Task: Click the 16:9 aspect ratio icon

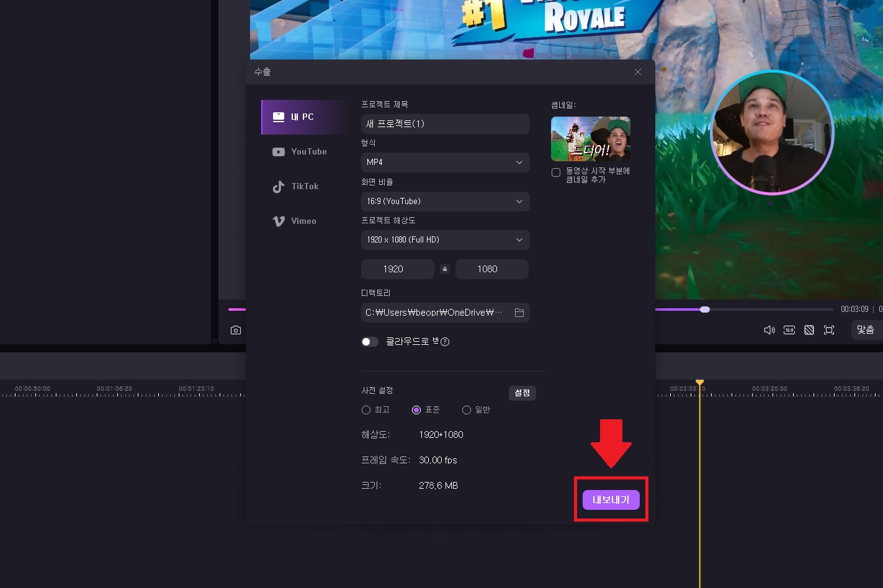Action: (x=789, y=331)
